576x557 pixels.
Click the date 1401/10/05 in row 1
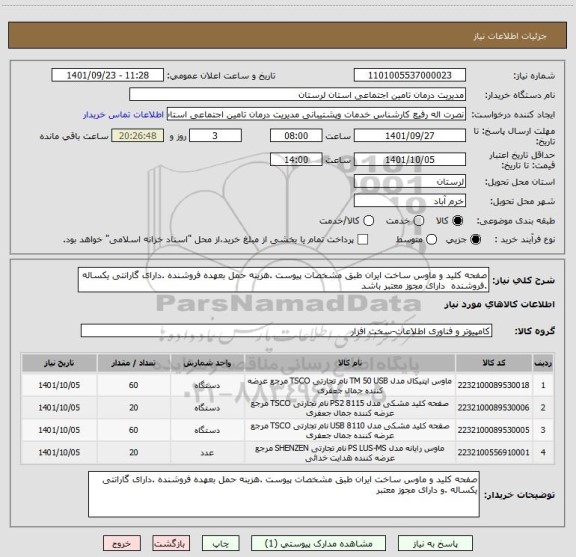point(59,385)
